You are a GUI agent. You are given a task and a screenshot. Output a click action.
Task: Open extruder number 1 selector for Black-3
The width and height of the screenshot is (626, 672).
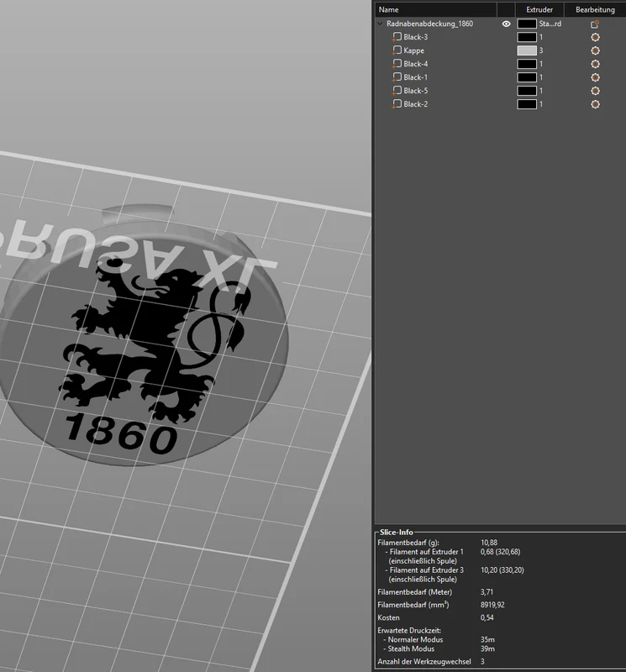coord(541,37)
